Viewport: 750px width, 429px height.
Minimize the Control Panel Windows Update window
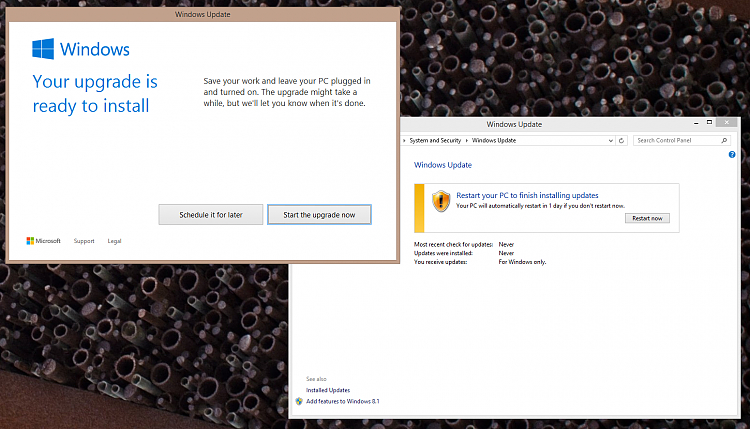coord(696,123)
